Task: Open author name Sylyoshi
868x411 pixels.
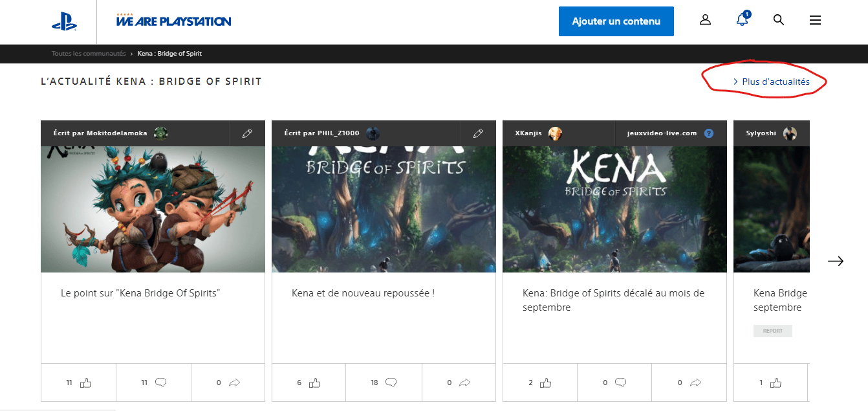Action: click(761, 133)
